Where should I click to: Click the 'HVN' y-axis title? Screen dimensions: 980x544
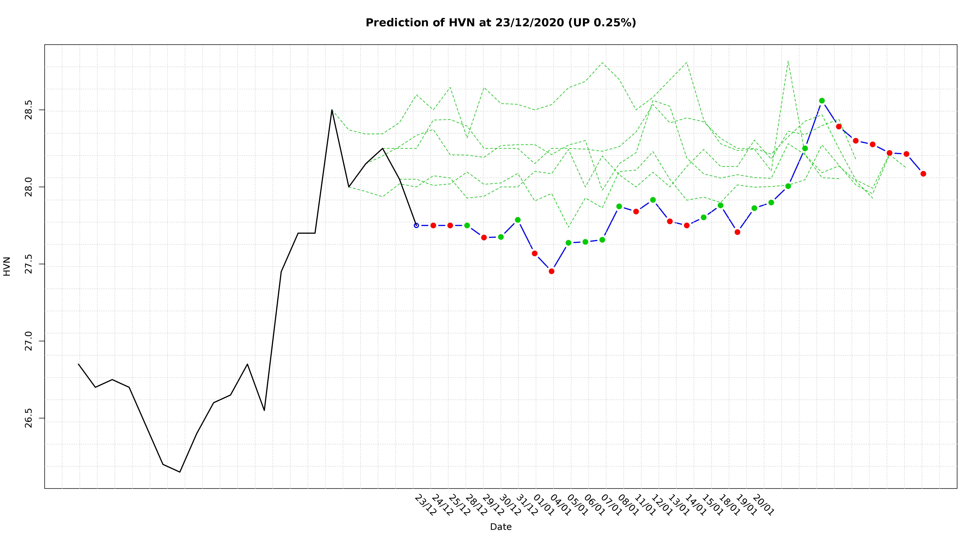click(7, 266)
